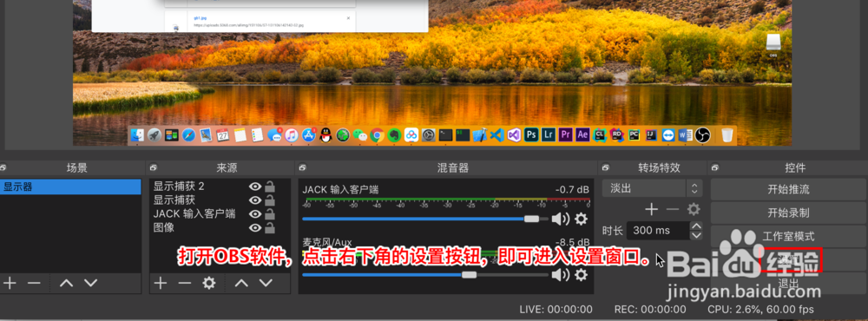Viewport: 868px width, 321px height.
Task: Click the 开始录制 button
Action: click(788, 213)
